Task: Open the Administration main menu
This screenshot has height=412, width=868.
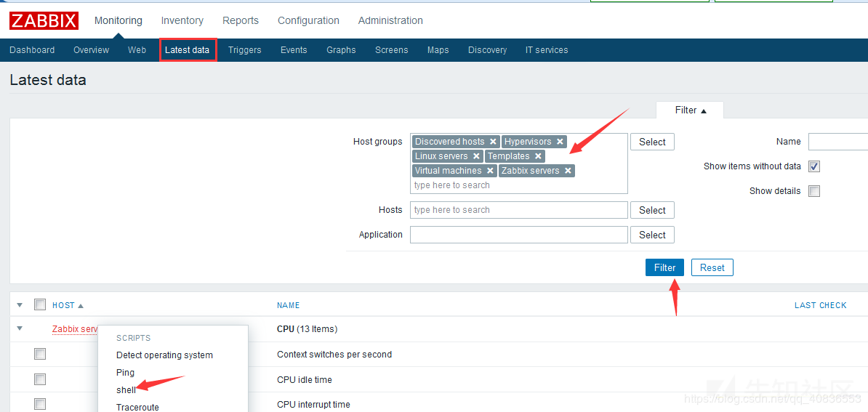Action: 390,20
